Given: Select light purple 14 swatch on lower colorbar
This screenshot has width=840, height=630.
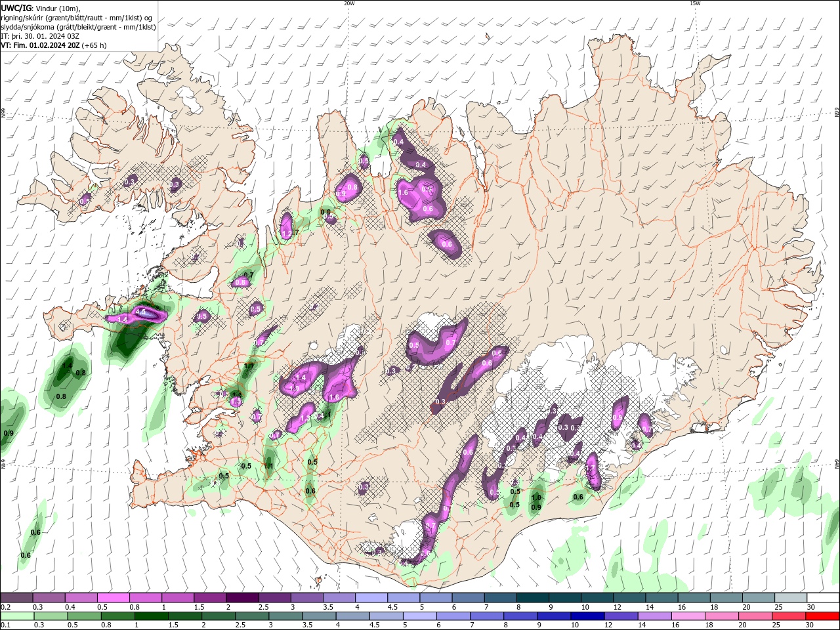Looking at the screenshot, I should [x=654, y=616].
